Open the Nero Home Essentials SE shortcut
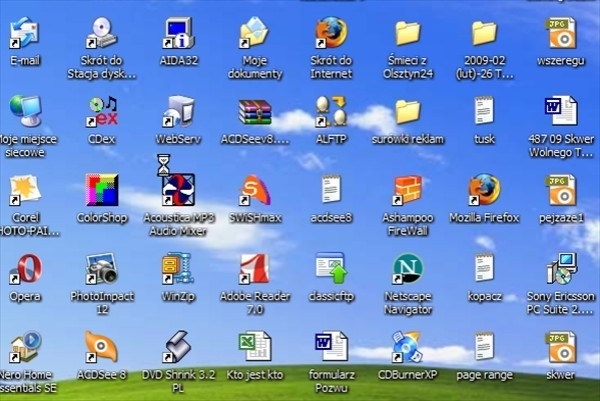 pos(25,347)
